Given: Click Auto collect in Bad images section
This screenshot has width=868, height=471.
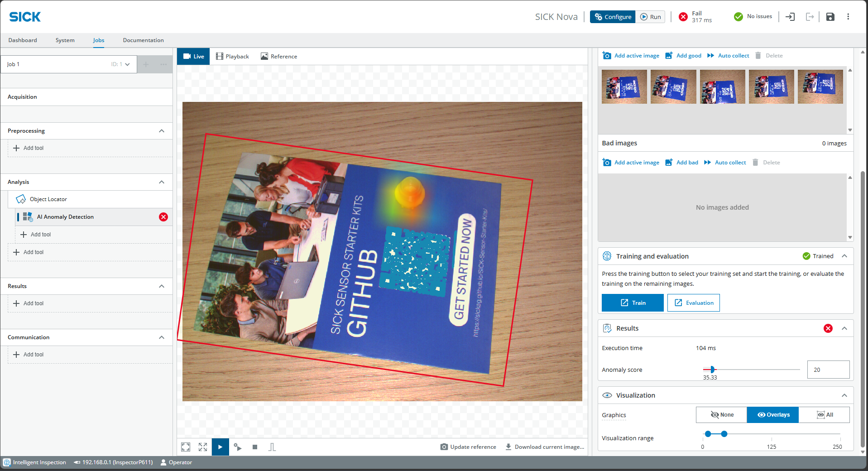Looking at the screenshot, I should (x=725, y=163).
